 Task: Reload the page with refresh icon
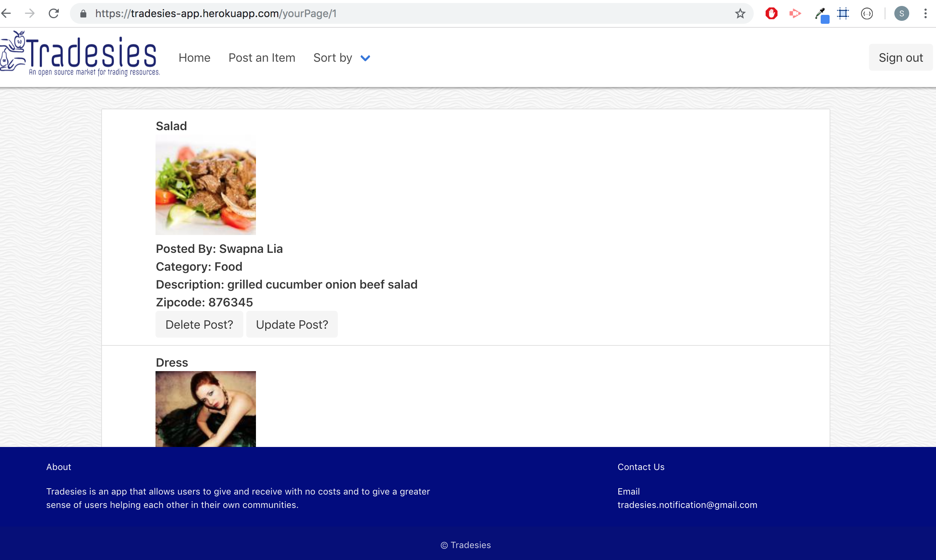(54, 14)
